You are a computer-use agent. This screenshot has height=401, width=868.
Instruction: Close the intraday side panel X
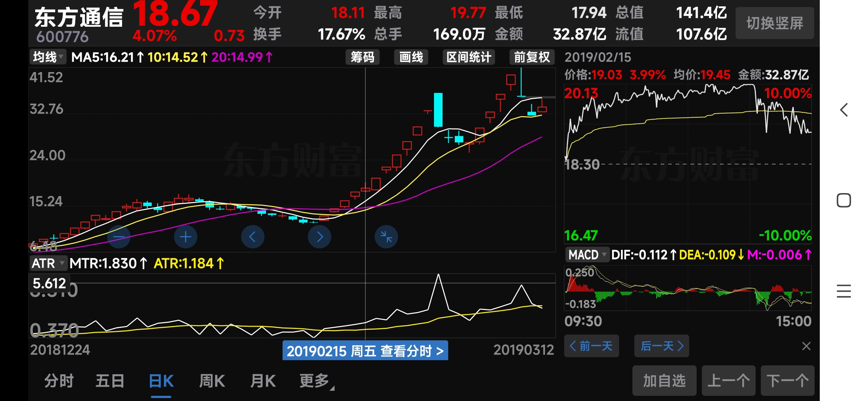click(806, 346)
